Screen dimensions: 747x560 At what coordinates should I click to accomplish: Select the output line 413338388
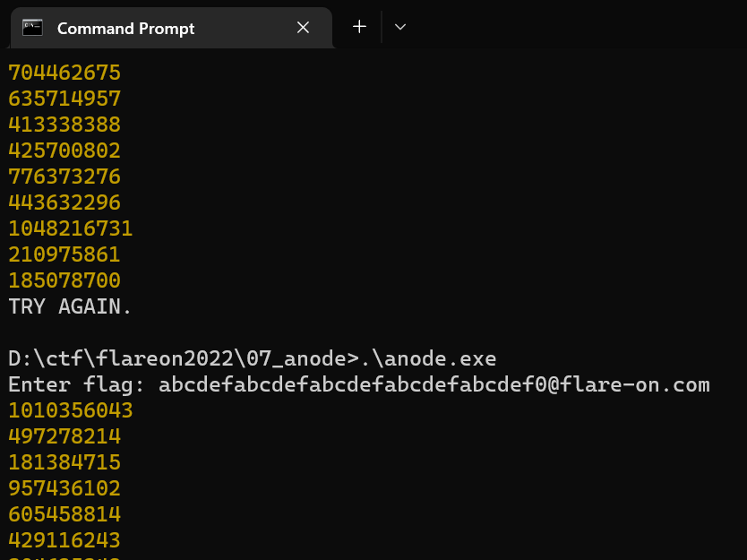[x=64, y=125]
